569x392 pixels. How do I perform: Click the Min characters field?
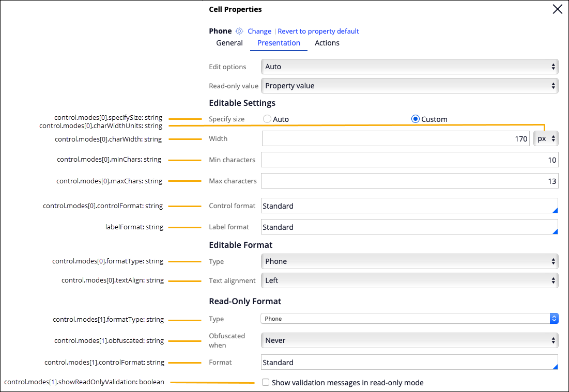pos(409,160)
